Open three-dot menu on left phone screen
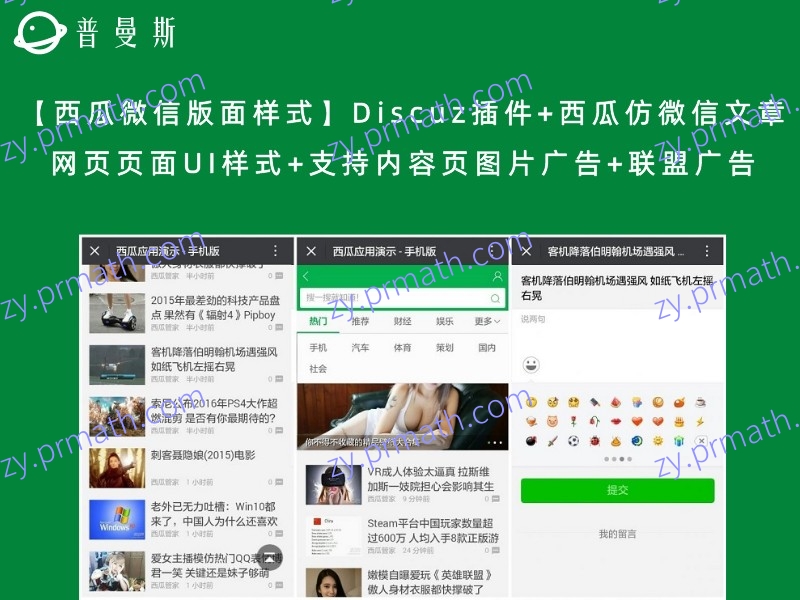Screen dimensions: 800x600 (276, 251)
